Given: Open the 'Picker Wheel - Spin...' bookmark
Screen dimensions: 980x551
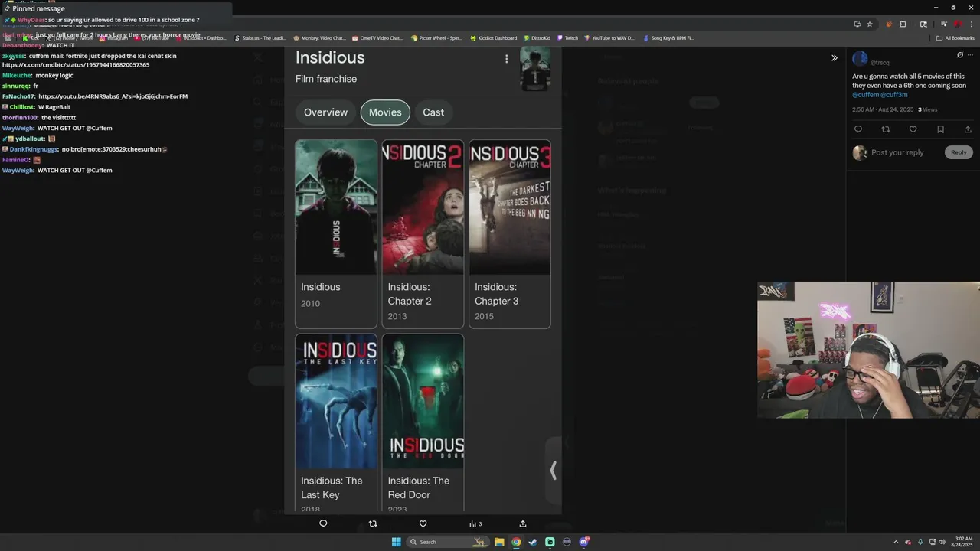Looking at the screenshot, I should tap(436, 37).
